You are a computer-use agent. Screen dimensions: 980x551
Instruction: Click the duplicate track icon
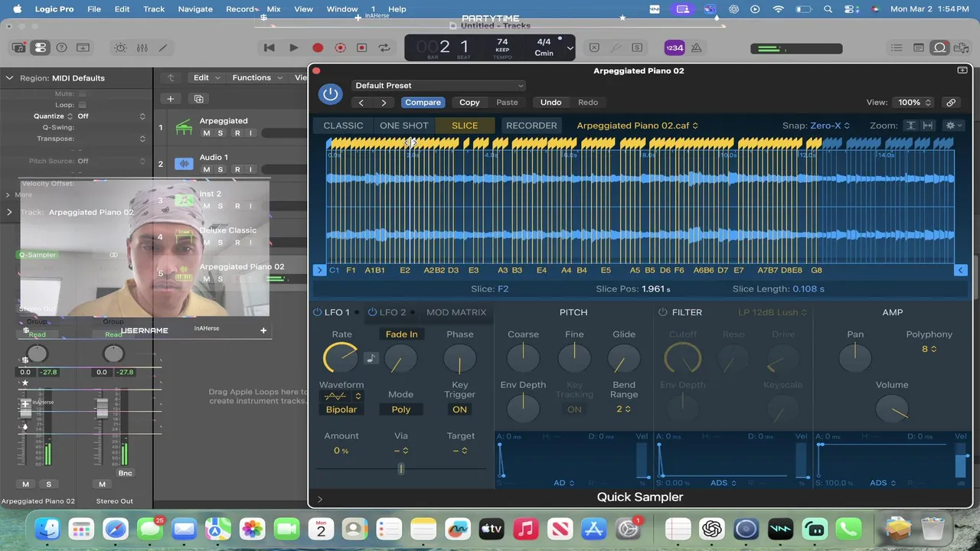pos(199,99)
